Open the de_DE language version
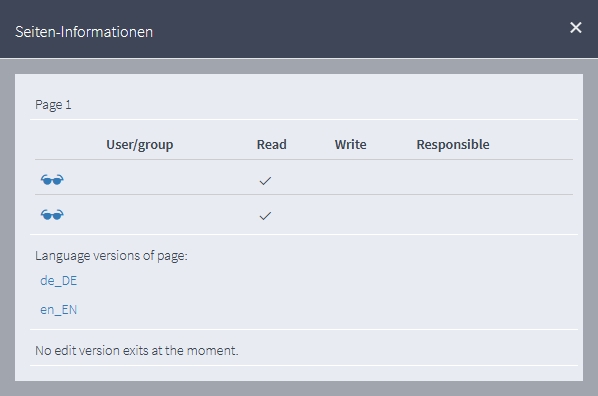 (59, 281)
